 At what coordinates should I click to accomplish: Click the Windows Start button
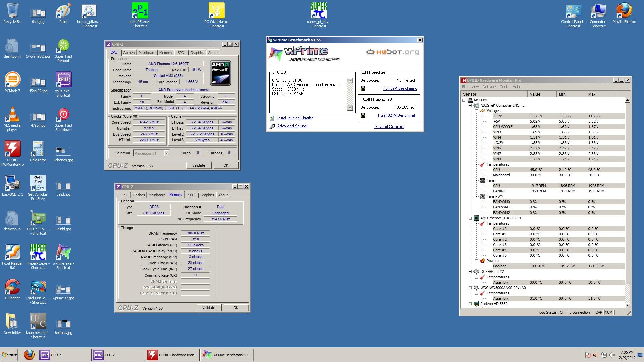(x=9, y=355)
